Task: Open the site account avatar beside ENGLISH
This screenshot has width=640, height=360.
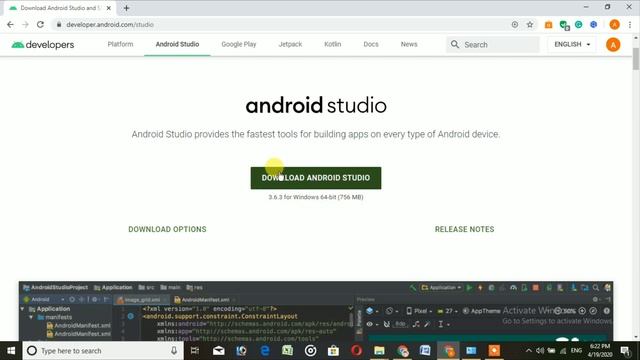Action: pyautogui.click(x=613, y=44)
